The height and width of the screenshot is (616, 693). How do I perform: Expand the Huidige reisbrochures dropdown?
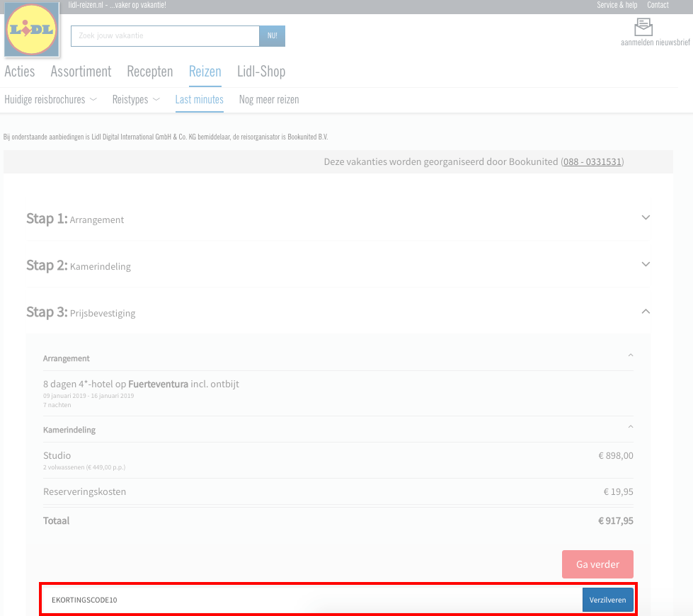coord(50,100)
